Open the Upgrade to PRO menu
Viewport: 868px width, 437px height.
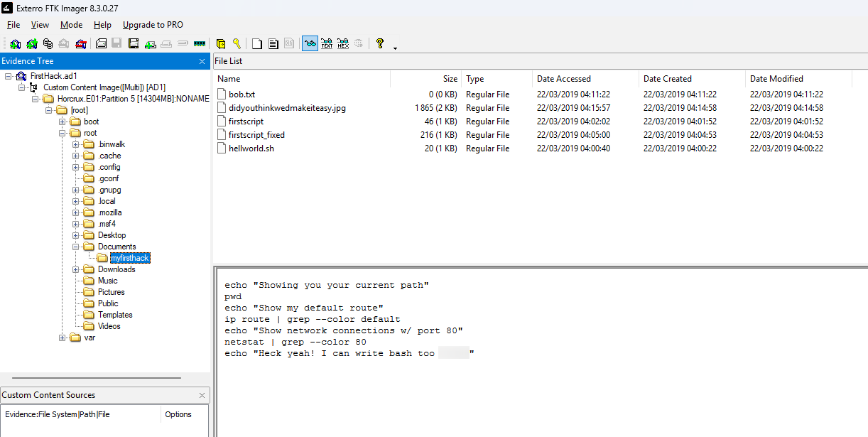(x=153, y=25)
